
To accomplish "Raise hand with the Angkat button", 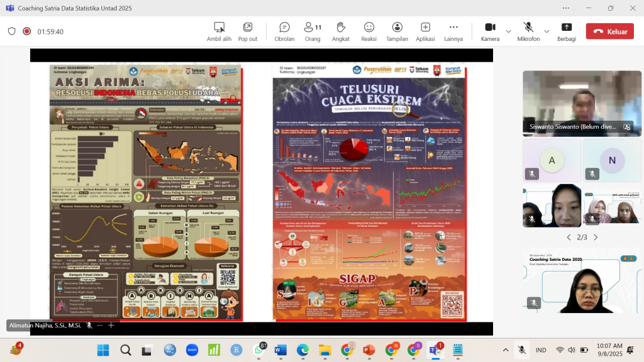I will (341, 31).
